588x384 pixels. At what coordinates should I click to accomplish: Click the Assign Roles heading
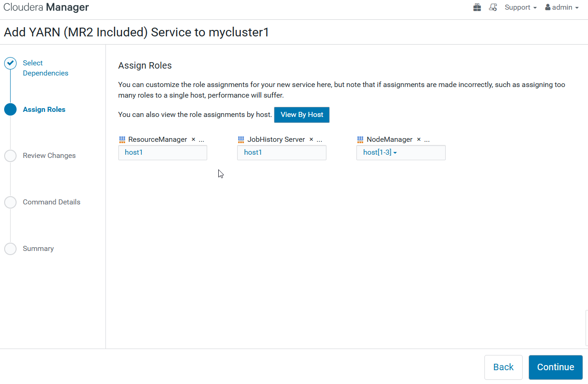pos(145,65)
